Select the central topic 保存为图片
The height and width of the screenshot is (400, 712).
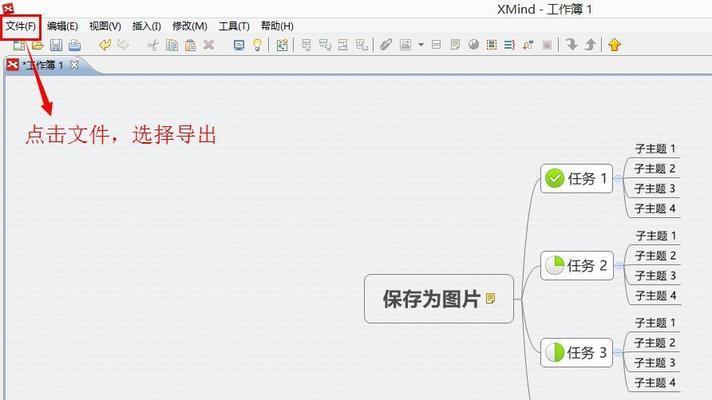coord(439,299)
